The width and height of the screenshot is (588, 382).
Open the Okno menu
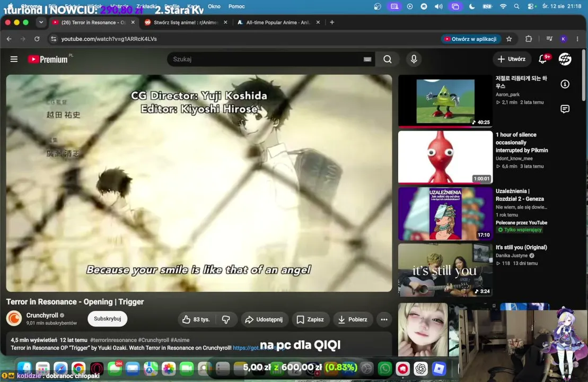point(214,6)
